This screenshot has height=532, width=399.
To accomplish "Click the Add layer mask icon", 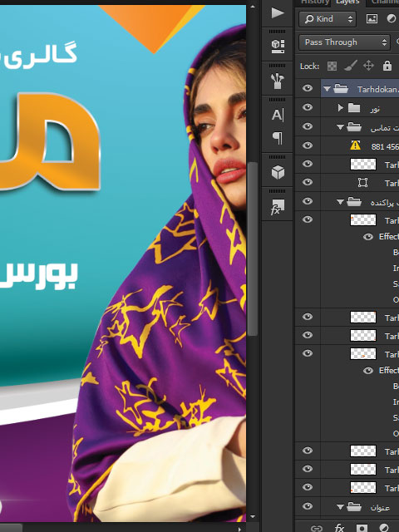I will coord(362,528).
